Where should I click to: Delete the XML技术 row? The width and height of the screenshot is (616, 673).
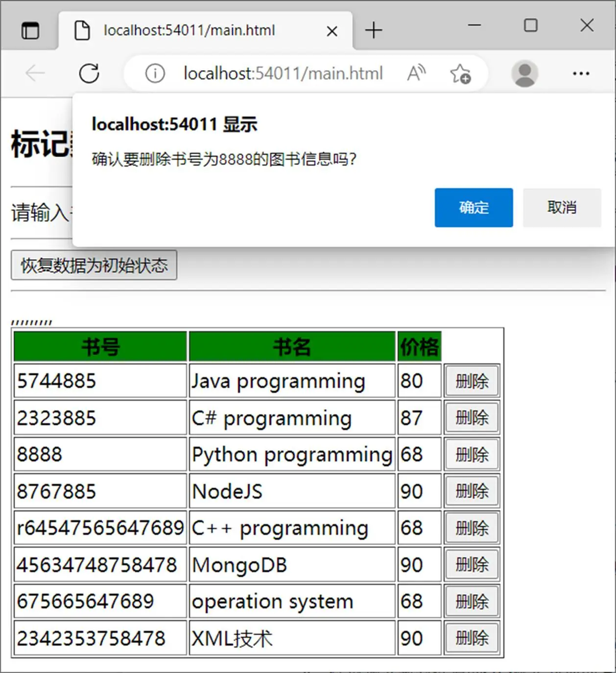(x=472, y=638)
